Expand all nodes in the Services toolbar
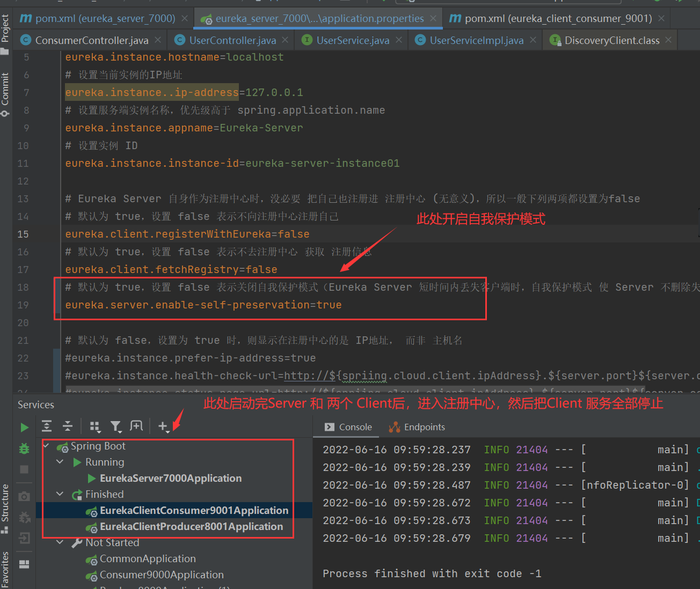 coord(47,426)
